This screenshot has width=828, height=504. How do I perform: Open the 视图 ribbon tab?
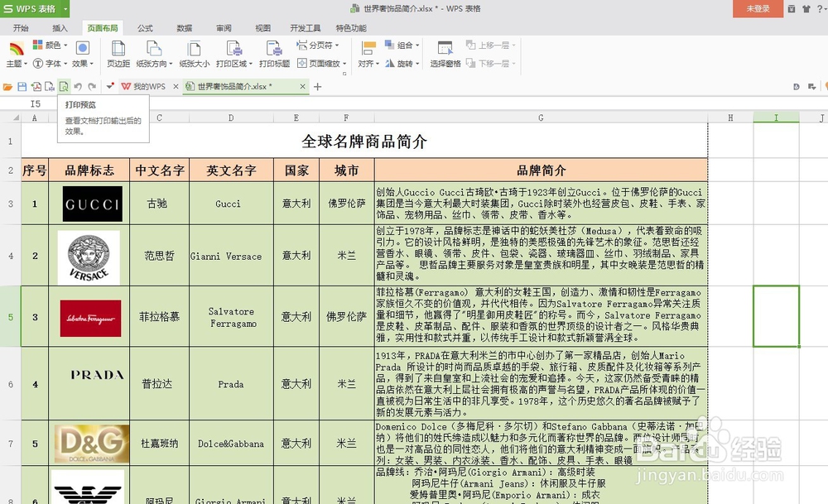tap(263, 28)
